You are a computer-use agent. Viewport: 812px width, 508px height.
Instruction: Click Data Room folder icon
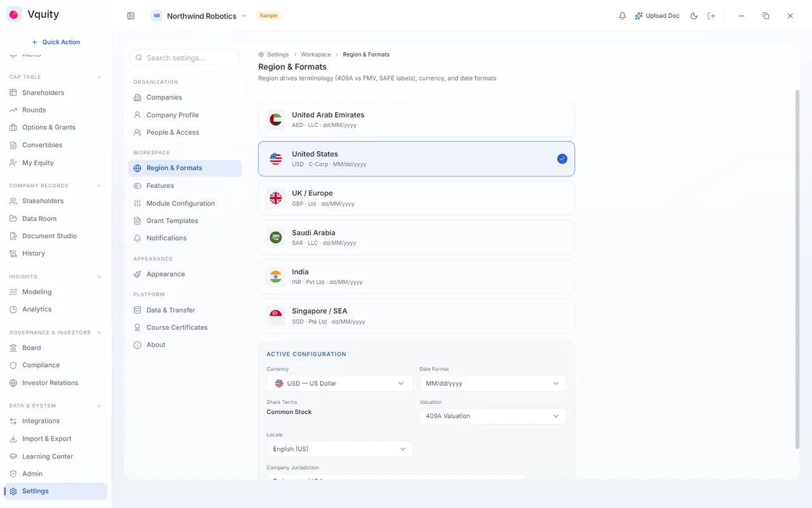coord(13,218)
